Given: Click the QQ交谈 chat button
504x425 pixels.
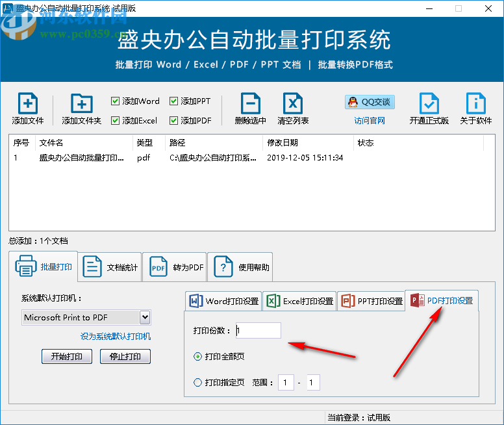Looking at the screenshot, I should click(x=370, y=102).
